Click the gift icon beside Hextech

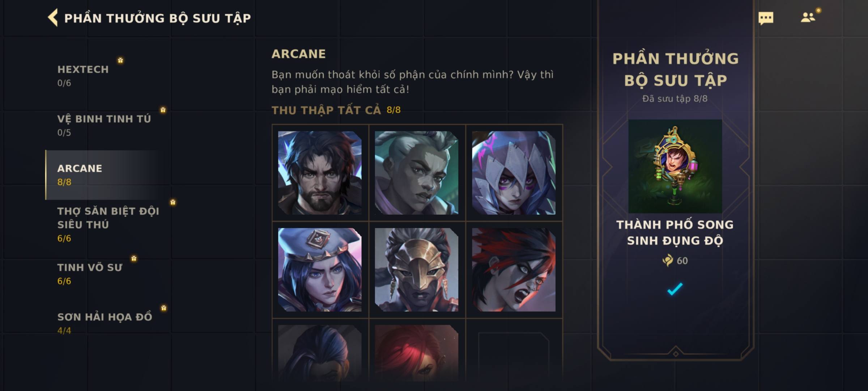[x=120, y=60]
